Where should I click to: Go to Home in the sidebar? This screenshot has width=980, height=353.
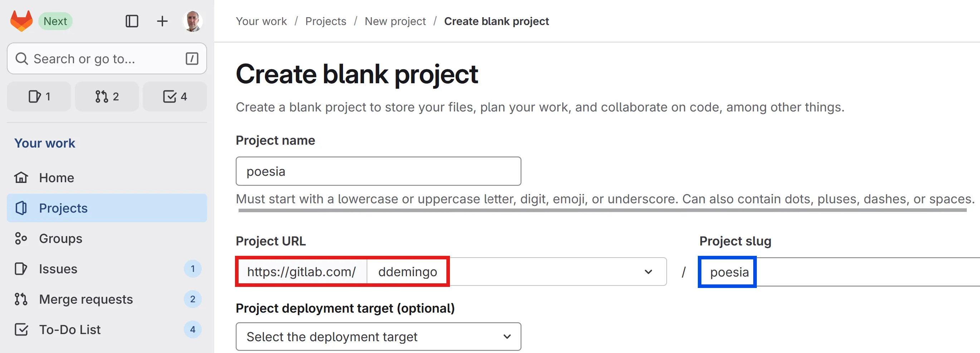(x=56, y=178)
